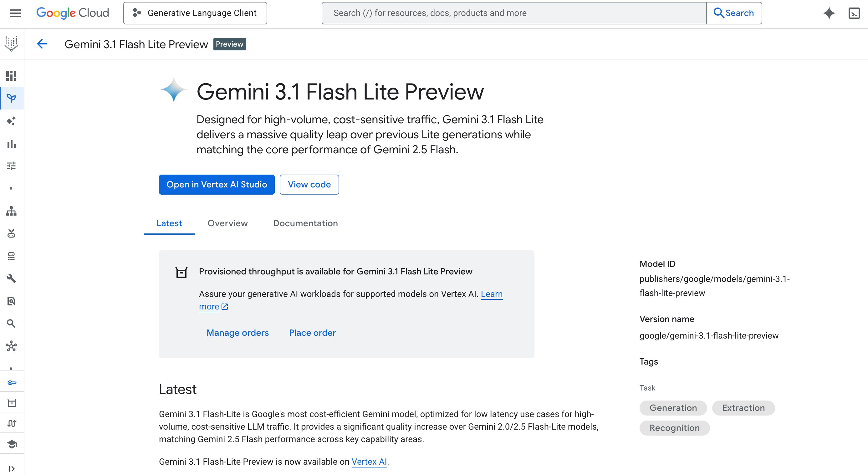Open the Documentation tab

click(305, 223)
